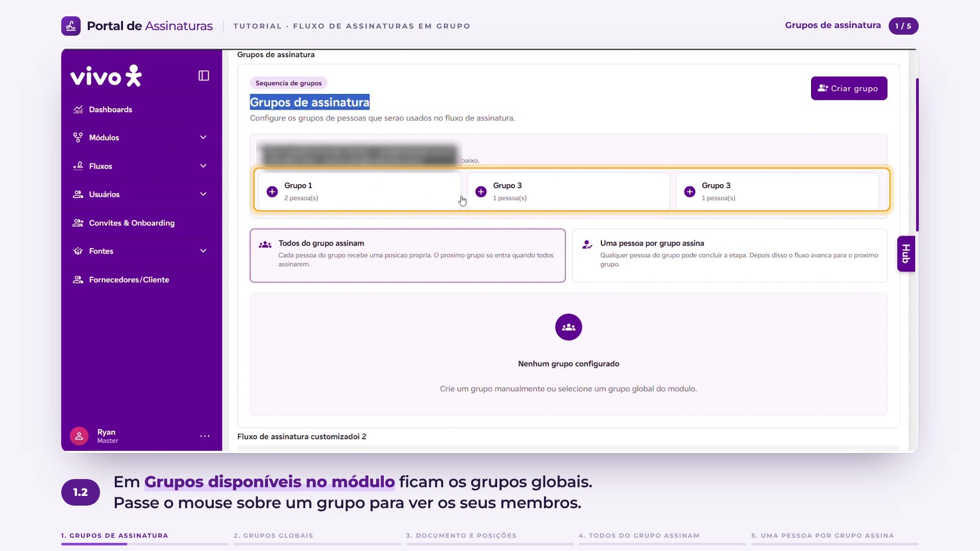Click the Fluxo de assinatura customizadoi 2 label

point(302,437)
